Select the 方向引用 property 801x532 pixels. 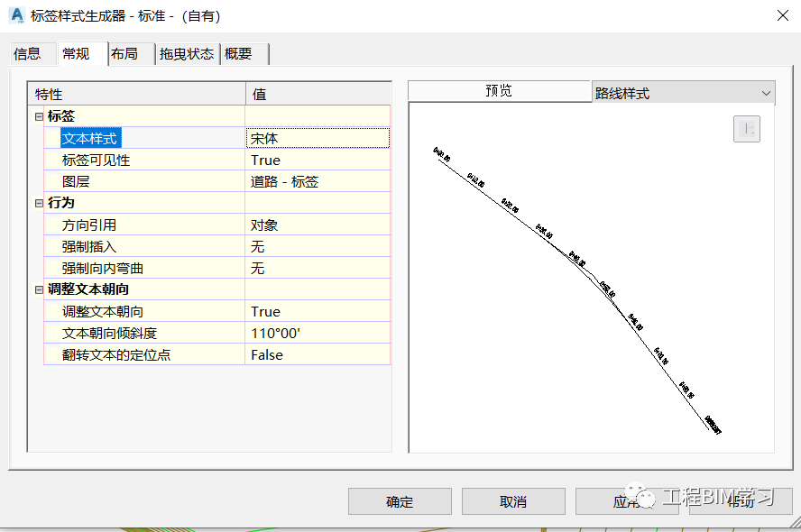(144, 225)
